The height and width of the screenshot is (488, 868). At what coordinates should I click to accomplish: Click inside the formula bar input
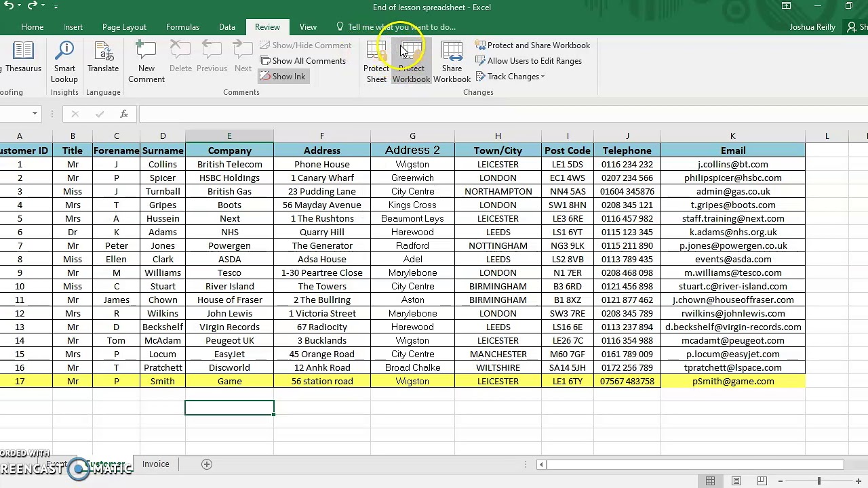[502, 114]
